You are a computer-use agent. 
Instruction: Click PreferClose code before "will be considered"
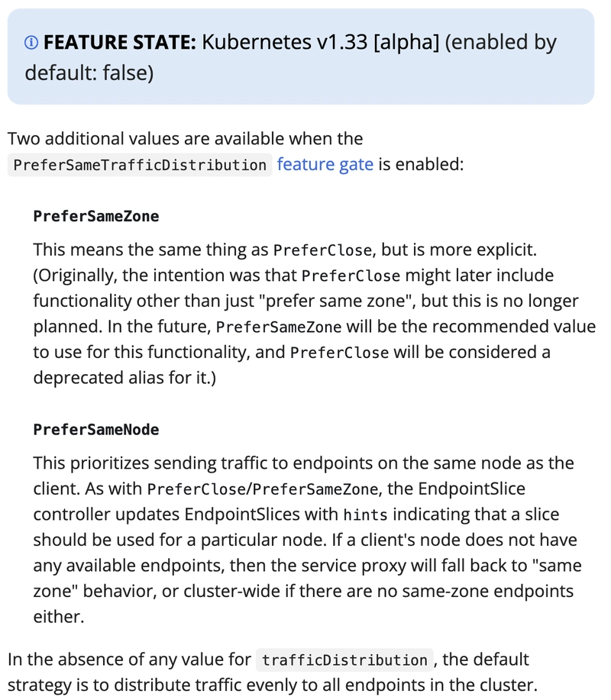[339, 353]
